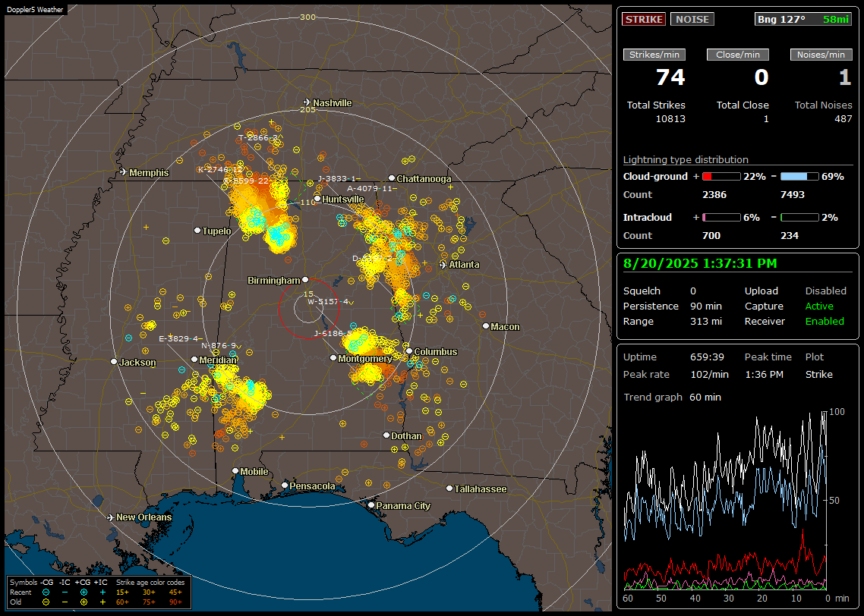Click the recent +IC cyan plus symbol
This screenshot has height=616, width=864.
click(102, 592)
